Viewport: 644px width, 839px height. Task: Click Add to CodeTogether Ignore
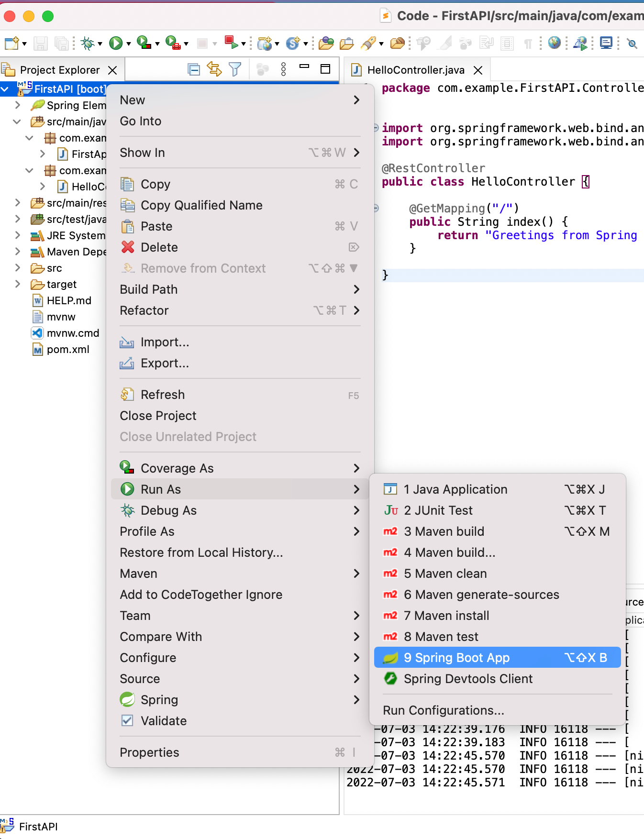coord(240,595)
